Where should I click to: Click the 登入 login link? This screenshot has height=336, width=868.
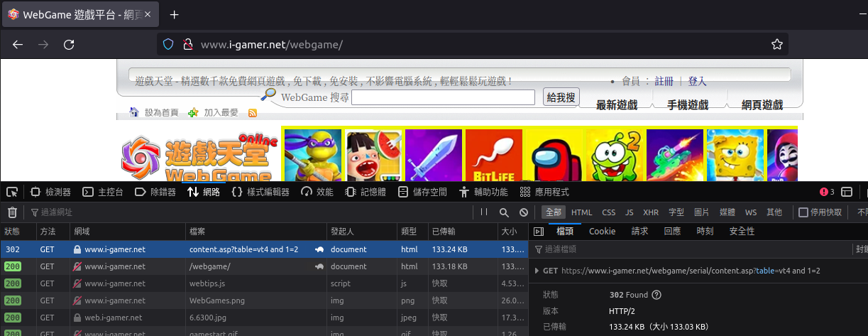[697, 82]
